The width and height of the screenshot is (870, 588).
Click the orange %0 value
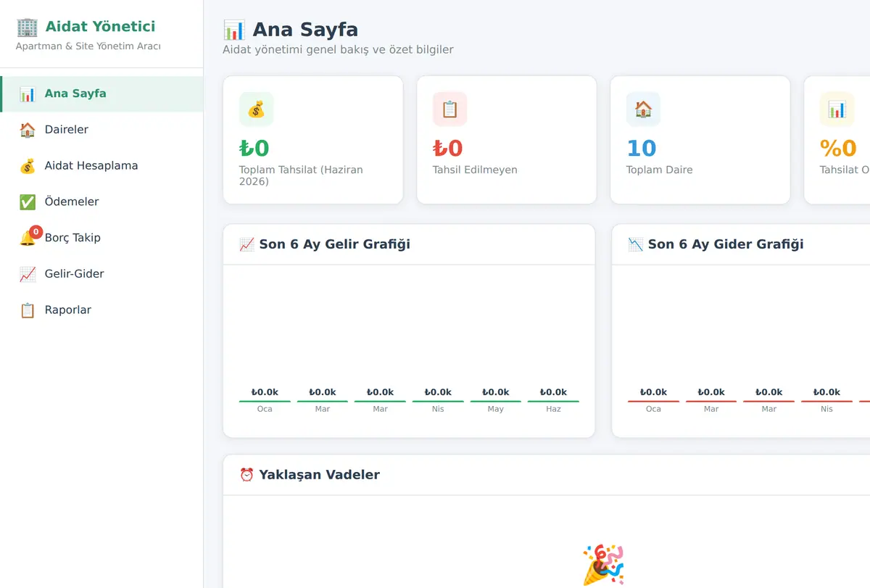point(838,148)
